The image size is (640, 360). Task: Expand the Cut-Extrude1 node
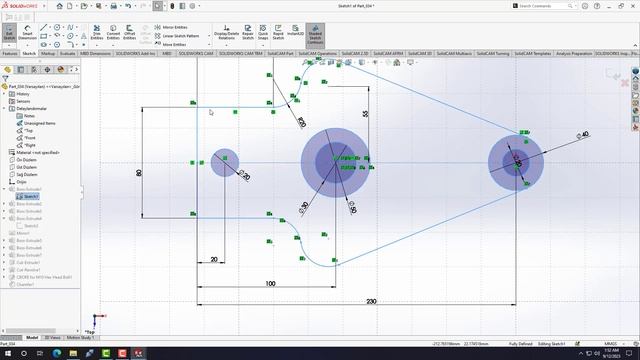tap(4, 262)
